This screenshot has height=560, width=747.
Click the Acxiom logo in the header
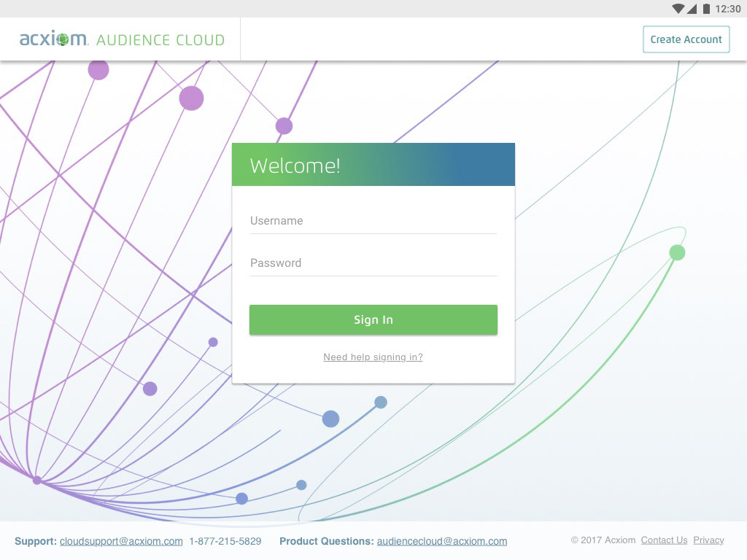point(54,39)
